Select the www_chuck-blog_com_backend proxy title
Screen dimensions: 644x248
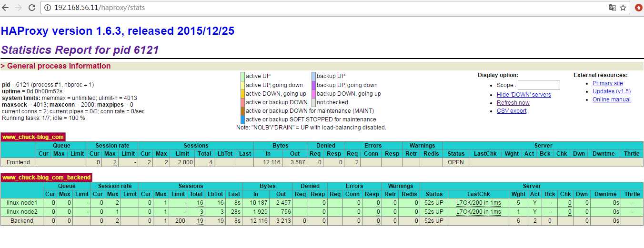[46, 178]
